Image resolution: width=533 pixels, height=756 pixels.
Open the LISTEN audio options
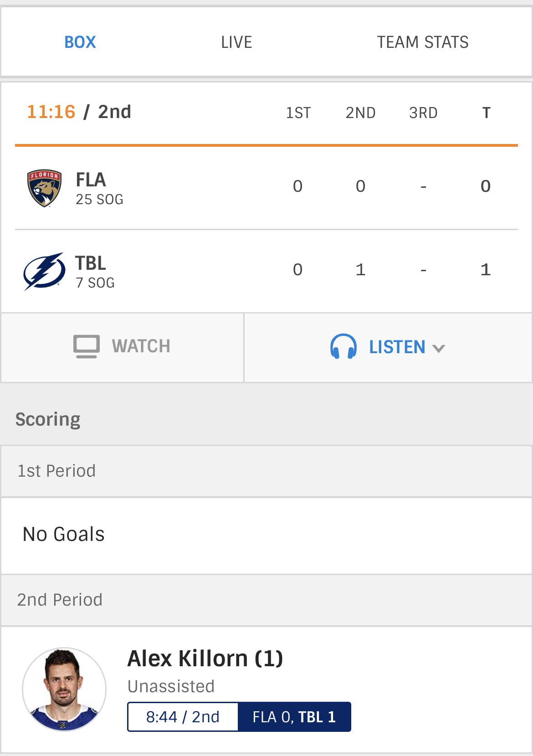point(388,347)
